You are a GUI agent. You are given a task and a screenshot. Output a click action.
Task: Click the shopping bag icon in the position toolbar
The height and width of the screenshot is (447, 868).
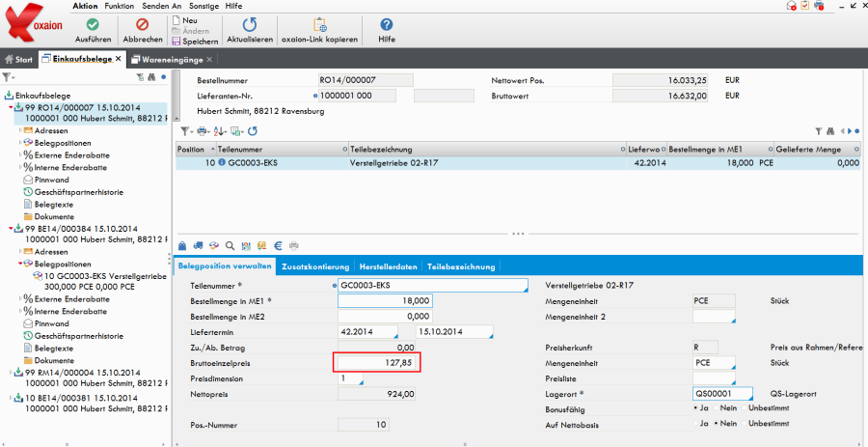182,245
